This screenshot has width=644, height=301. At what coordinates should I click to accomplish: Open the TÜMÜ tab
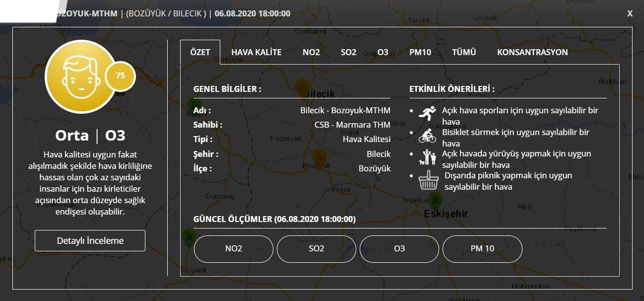(464, 52)
